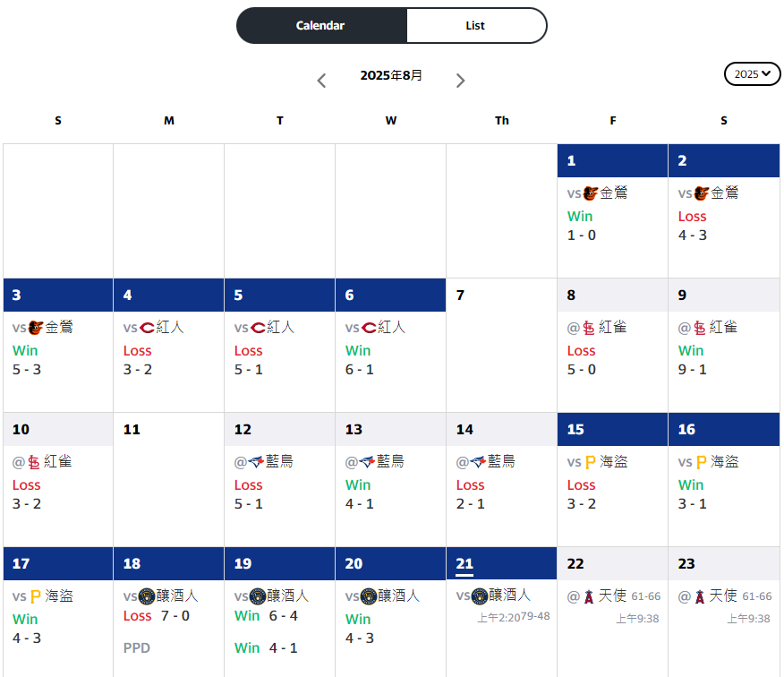Click the W weekday column header
Viewport: 784px width, 677px height.
point(391,121)
